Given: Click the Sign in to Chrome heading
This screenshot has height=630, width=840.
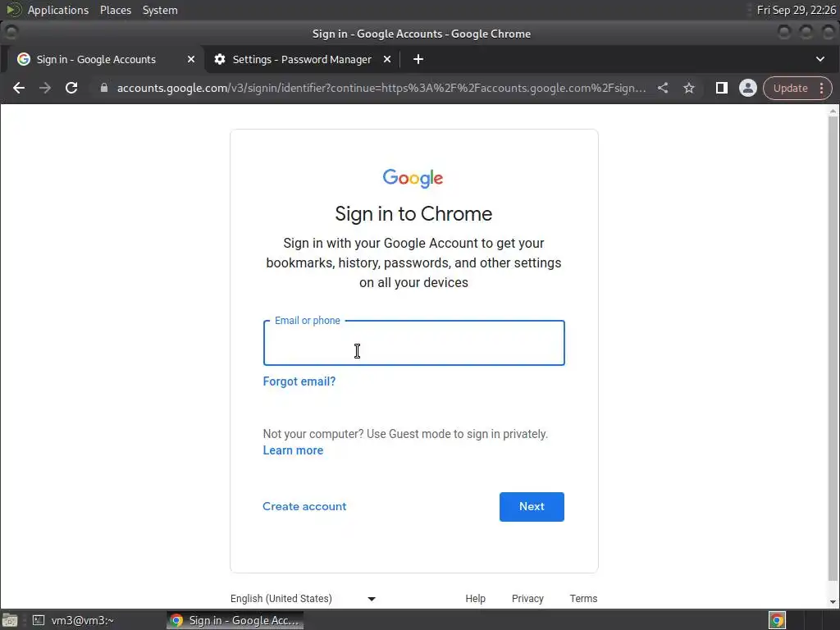Looking at the screenshot, I should 413,214.
